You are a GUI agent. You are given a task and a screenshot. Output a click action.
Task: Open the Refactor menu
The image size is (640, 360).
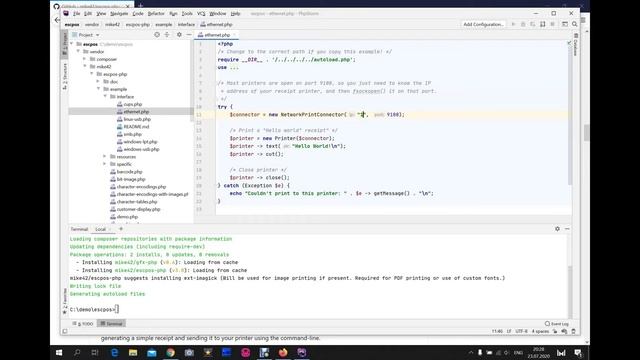156,13
